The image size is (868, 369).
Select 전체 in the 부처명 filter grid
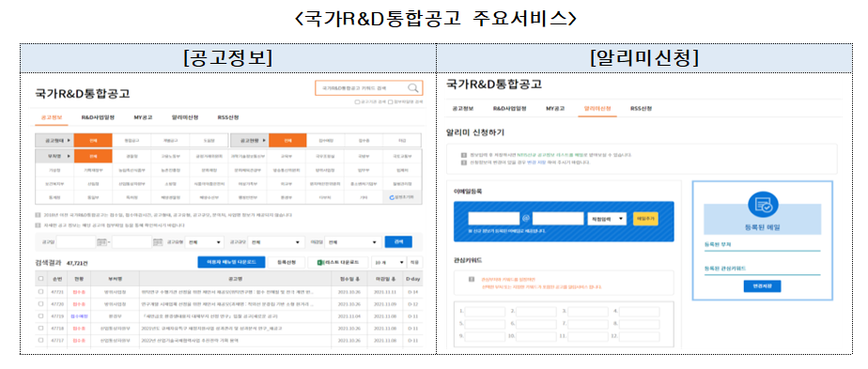pos(93,156)
